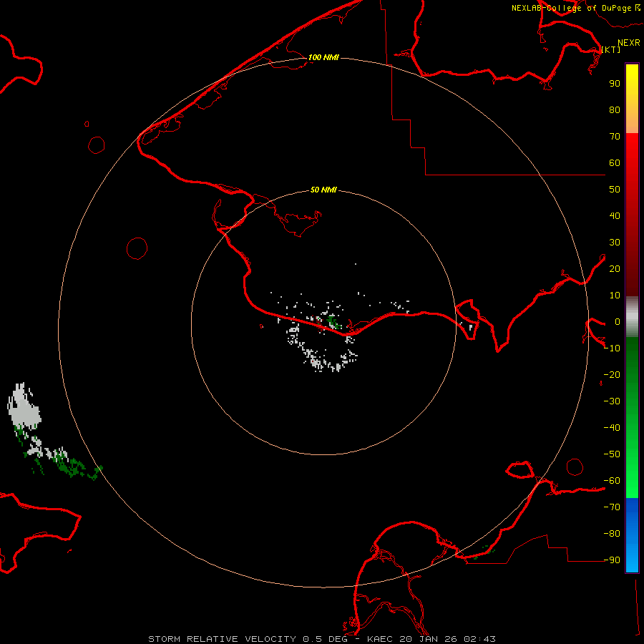Click the 100 NMI range ring label
The width and height of the screenshot is (644, 644).
pyautogui.click(x=323, y=57)
